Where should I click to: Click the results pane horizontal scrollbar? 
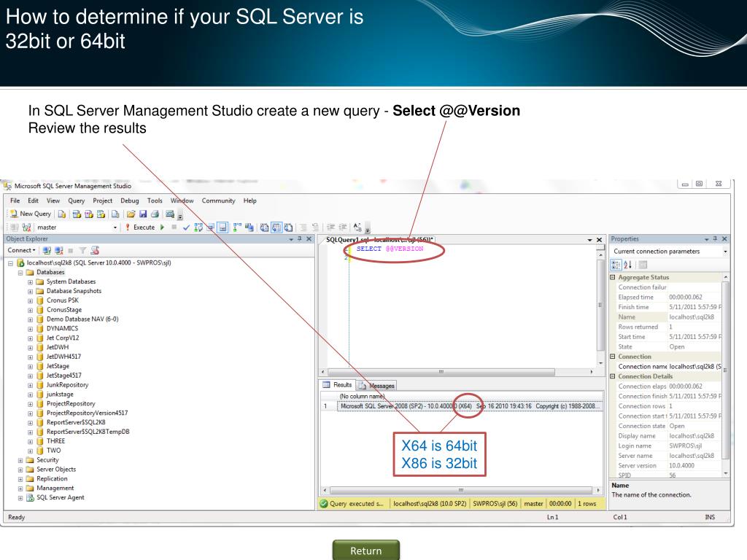click(x=461, y=490)
